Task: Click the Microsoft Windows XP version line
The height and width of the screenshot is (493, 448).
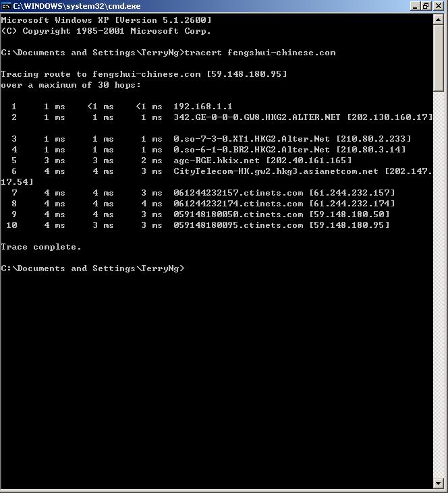Action: 106,20
